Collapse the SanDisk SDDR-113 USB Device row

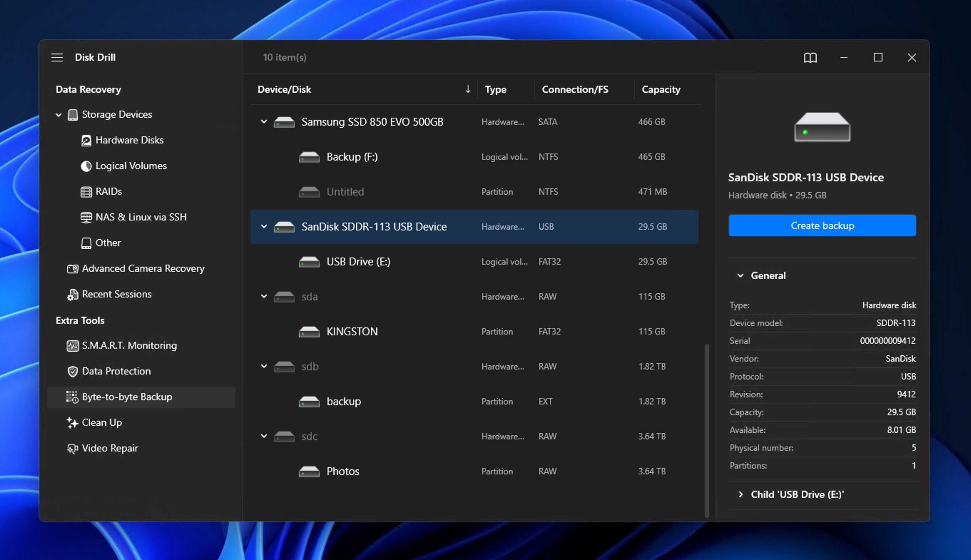click(x=264, y=226)
